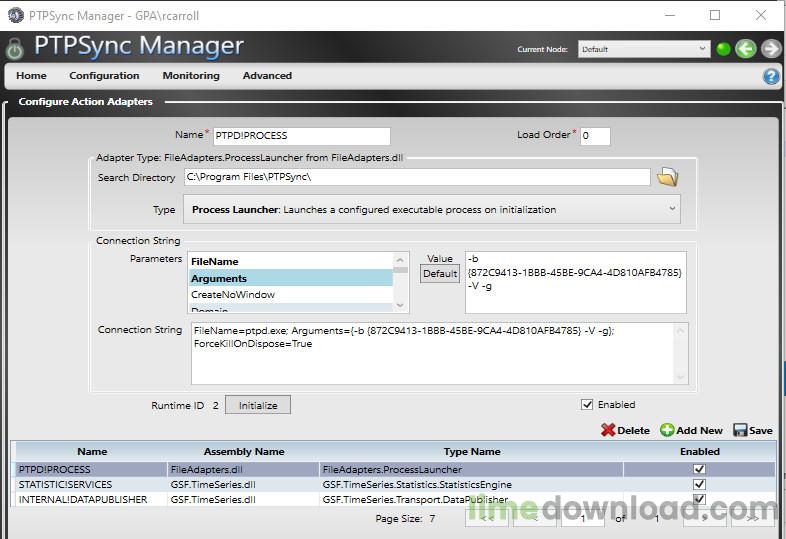Click the red Delete icon
Image resolution: width=786 pixels, height=539 pixels.
coord(608,430)
